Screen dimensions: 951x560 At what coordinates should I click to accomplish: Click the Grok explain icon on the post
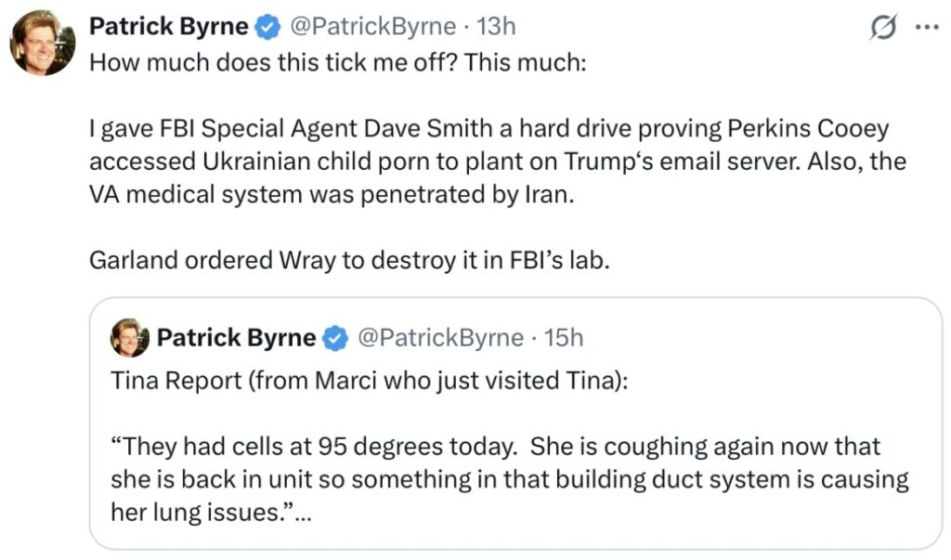click(x=883, y=28)
